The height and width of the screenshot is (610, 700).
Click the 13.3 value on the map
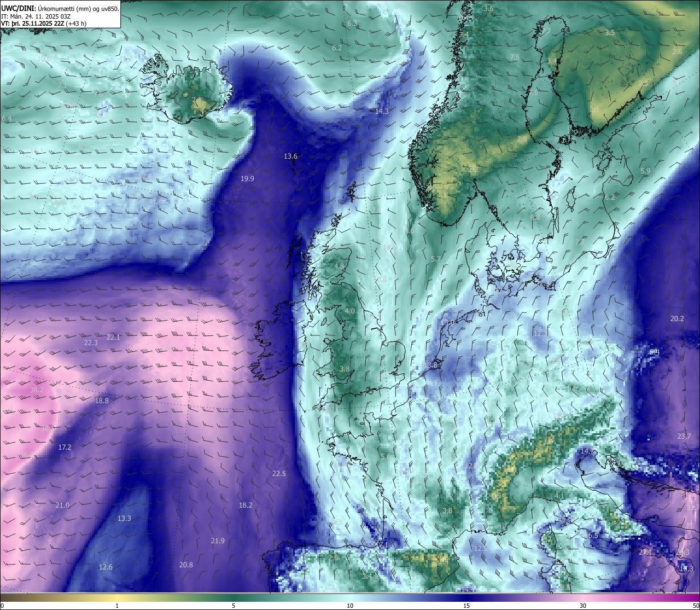124,519
